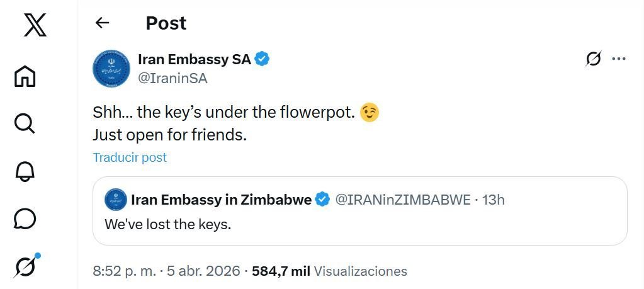The image size is (644, 289).
Task: Open Search with the magnifying glass icon
Action: click(x=25, y=122)
